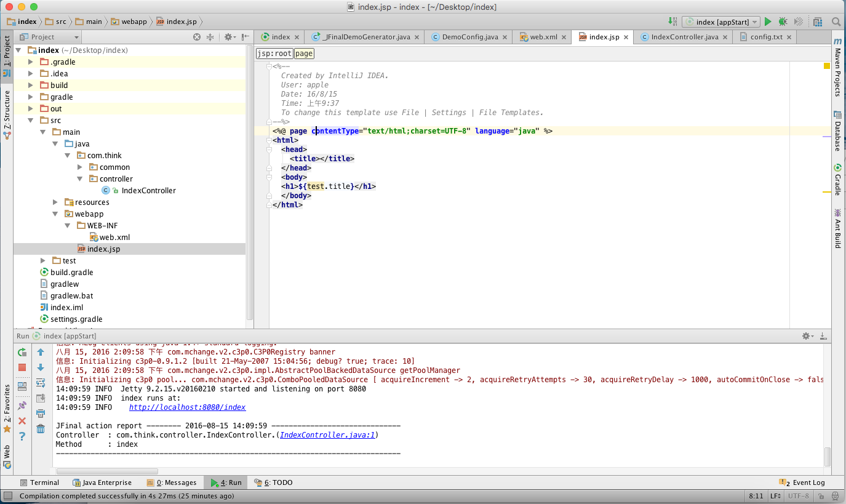
Task: Open the Terminal tool window tab
Action: point(39,482)
